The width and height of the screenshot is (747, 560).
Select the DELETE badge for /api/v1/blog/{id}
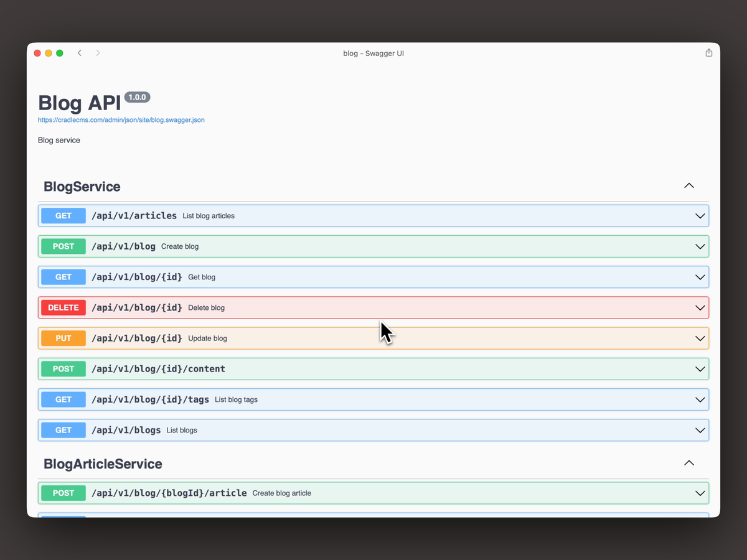[x=63, y=307]
